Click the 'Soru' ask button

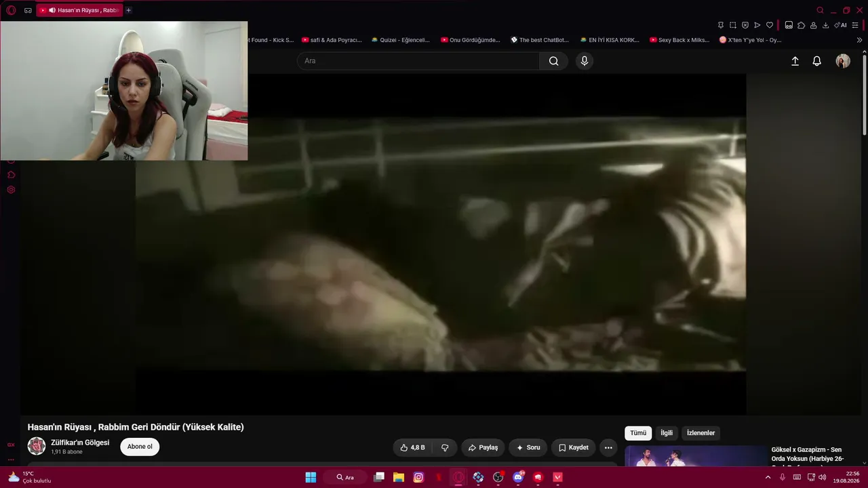(x=528, y=447)
